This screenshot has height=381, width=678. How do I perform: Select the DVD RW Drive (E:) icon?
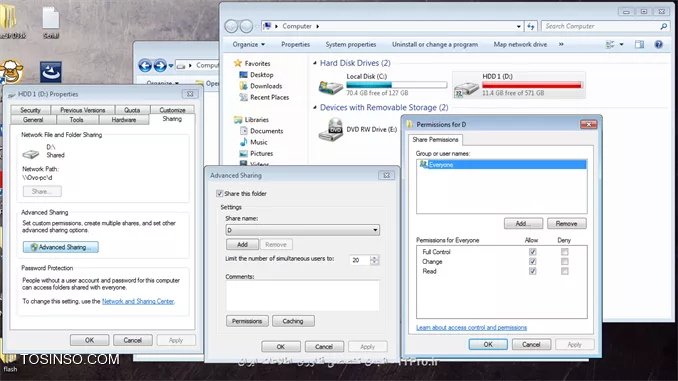331,129
